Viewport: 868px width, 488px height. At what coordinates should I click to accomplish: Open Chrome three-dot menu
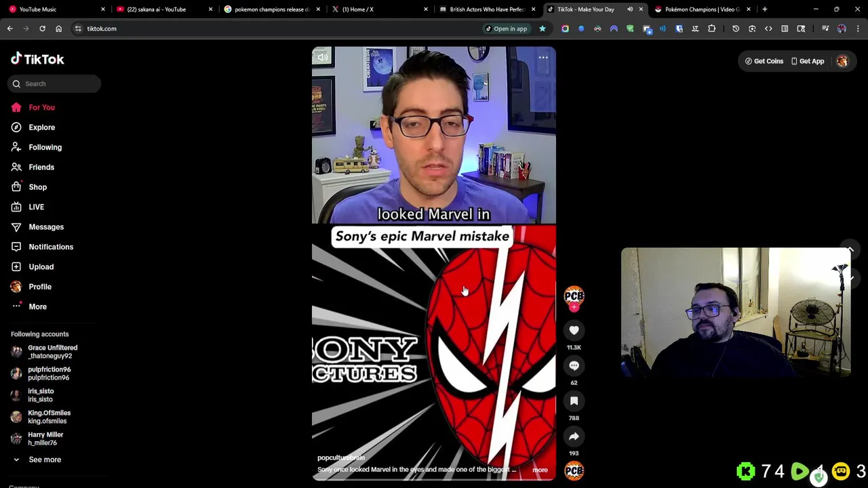858,28
